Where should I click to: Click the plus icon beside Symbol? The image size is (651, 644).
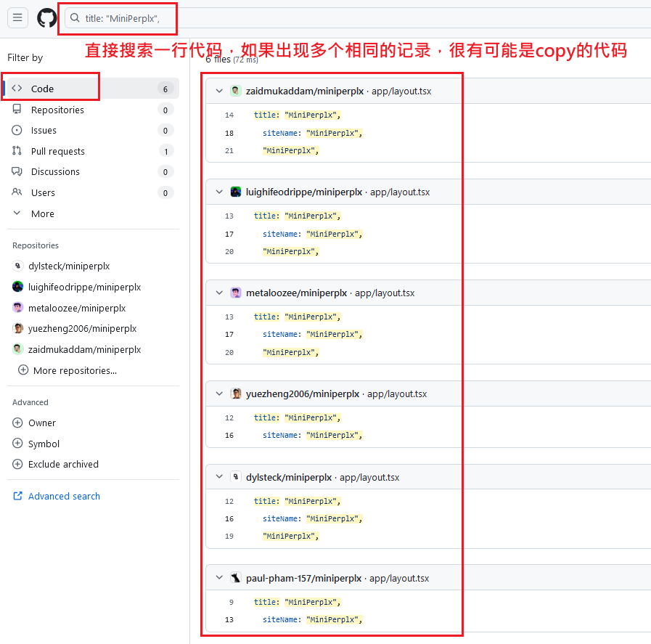point(17,444)
